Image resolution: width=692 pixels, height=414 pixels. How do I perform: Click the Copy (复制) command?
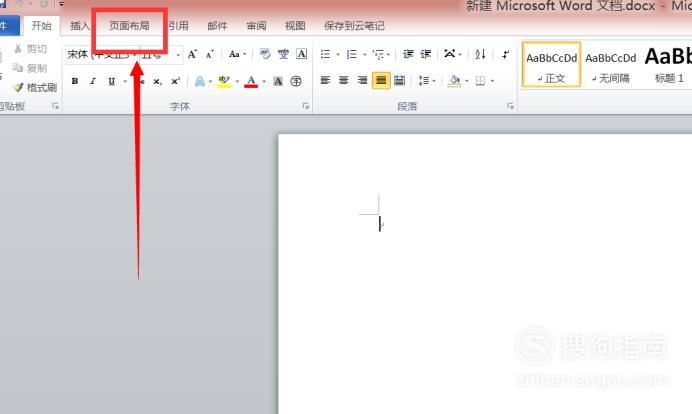pyautogui.click(x=30, y=68)
